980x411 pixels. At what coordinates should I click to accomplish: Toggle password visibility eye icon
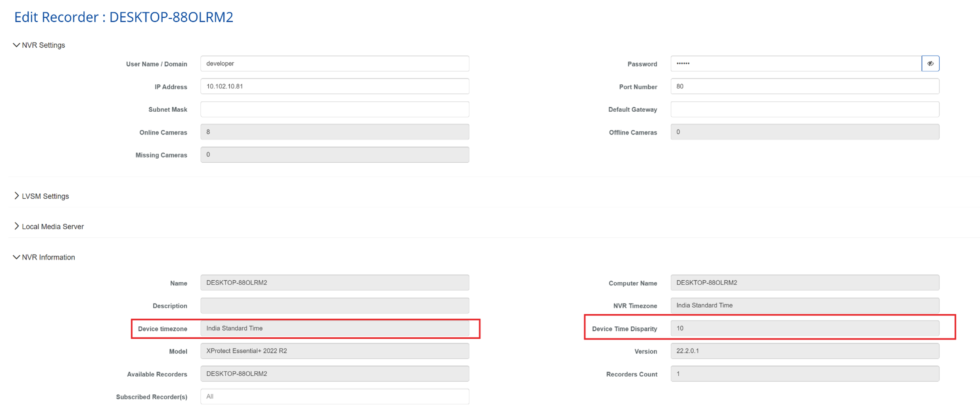(930, 64)
